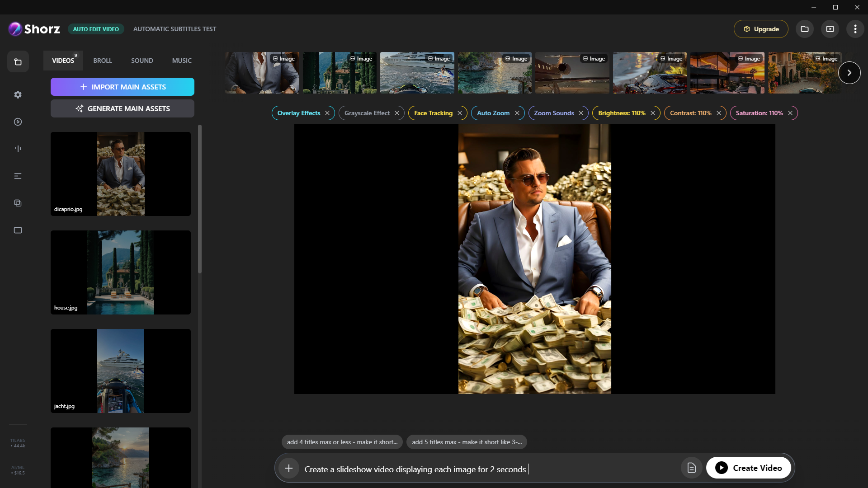Select the play preview icon in the sidebar

tap(18, 122)
